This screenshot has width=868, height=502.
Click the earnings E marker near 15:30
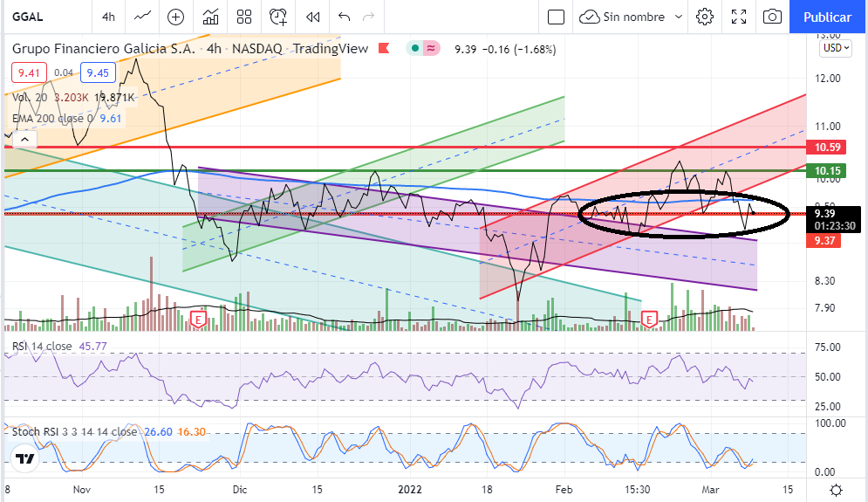649,320
